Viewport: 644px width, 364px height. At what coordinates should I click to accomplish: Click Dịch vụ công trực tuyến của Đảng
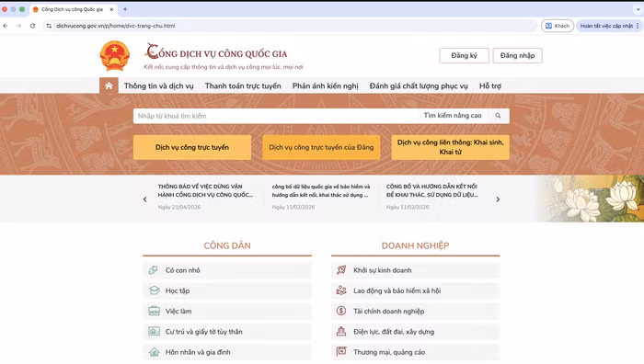(321, 147)
